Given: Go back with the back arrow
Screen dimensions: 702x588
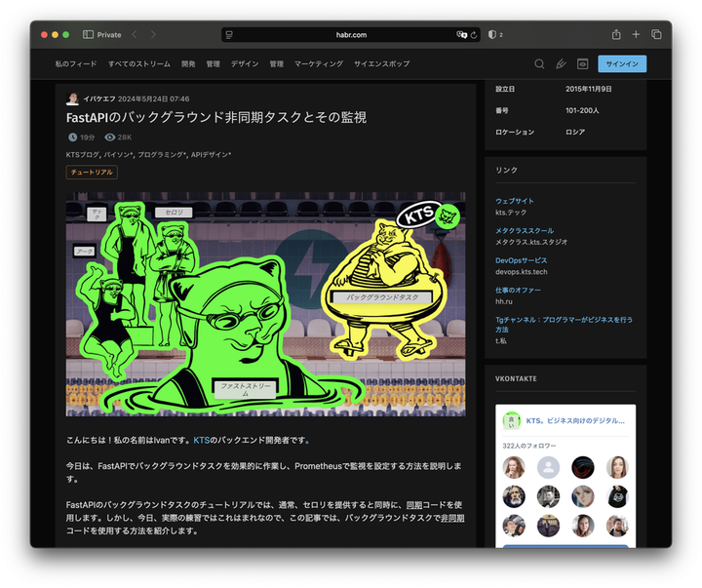Looking at the screenshot, I should coord(135,34).
